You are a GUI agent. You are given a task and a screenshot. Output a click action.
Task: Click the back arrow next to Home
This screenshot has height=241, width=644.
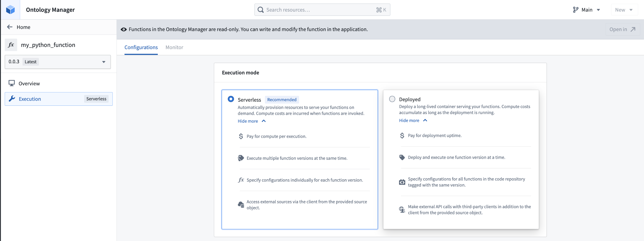click(x=10, y=27)
